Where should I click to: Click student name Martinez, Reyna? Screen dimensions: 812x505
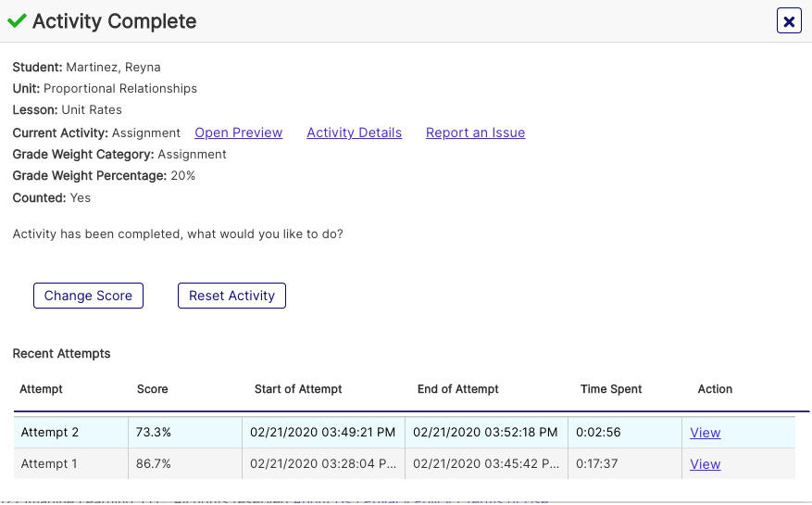pos(113,68)
